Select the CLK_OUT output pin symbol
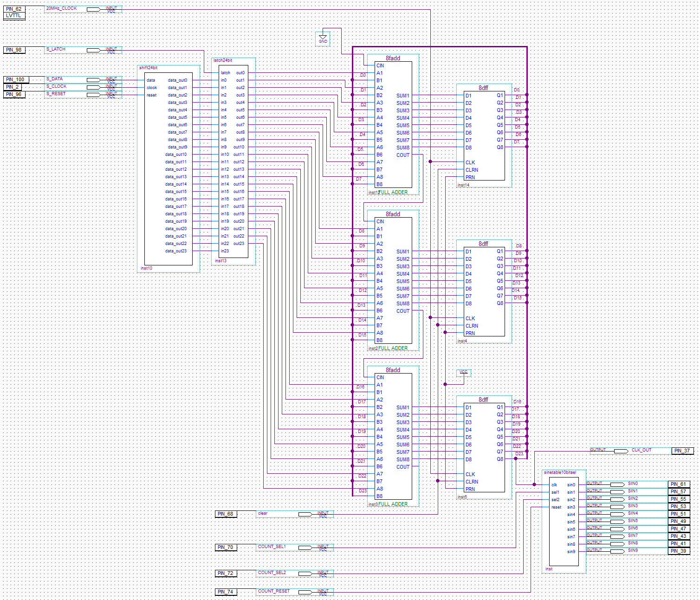Image resolution: width=700 pixels, height=600 pixels. [621, 451]
